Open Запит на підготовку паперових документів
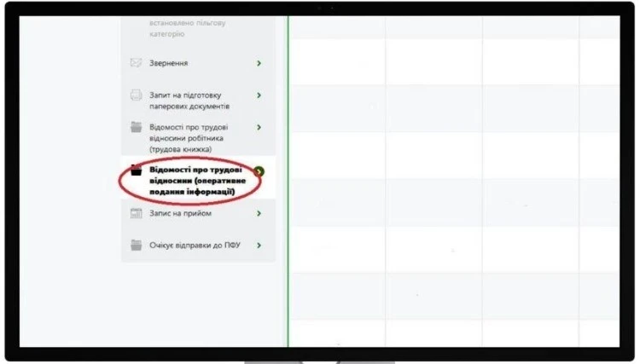Screen dimensions: 640x364 tap(189, 101)
